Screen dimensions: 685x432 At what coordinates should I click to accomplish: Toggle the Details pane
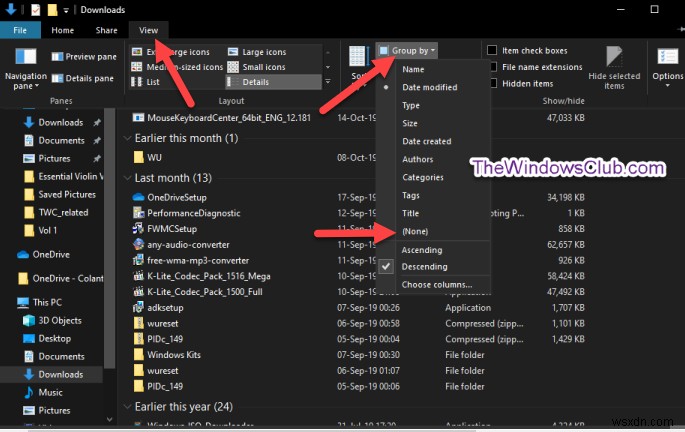(82, 78)
